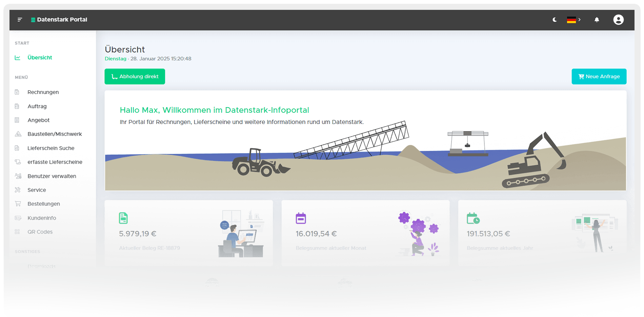644x317 pixels.
Task: Click the Aktueller Beleg RE-18879 label
Action: pos(149,248)
